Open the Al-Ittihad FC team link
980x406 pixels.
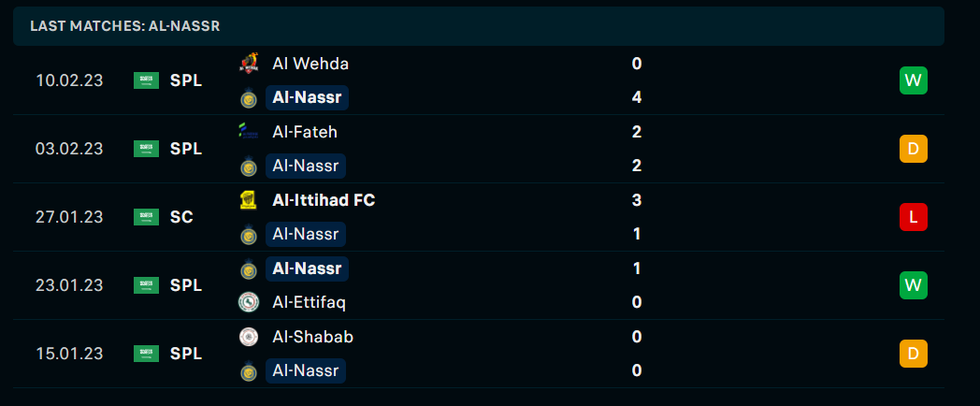[x=324, y=200]
